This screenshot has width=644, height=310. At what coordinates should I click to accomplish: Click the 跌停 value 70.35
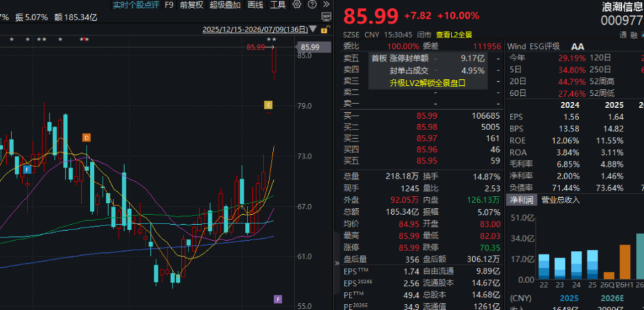coord(490,248)
